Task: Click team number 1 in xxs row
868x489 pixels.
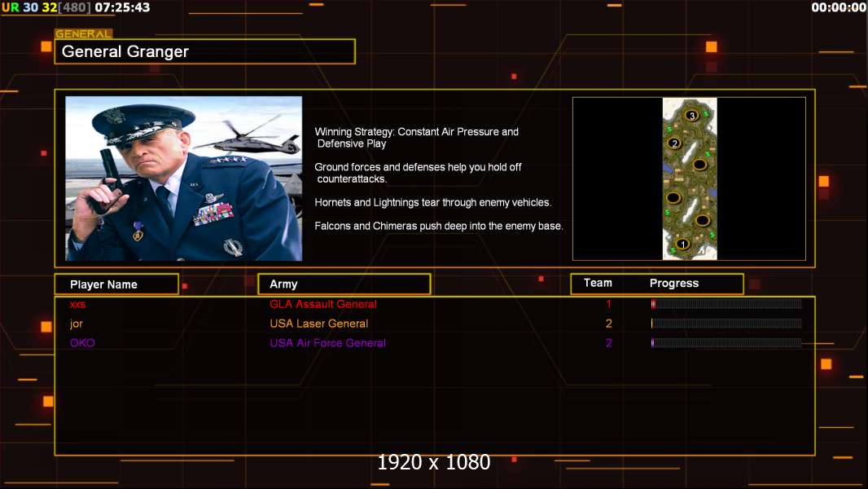Action: pos(608,303)
